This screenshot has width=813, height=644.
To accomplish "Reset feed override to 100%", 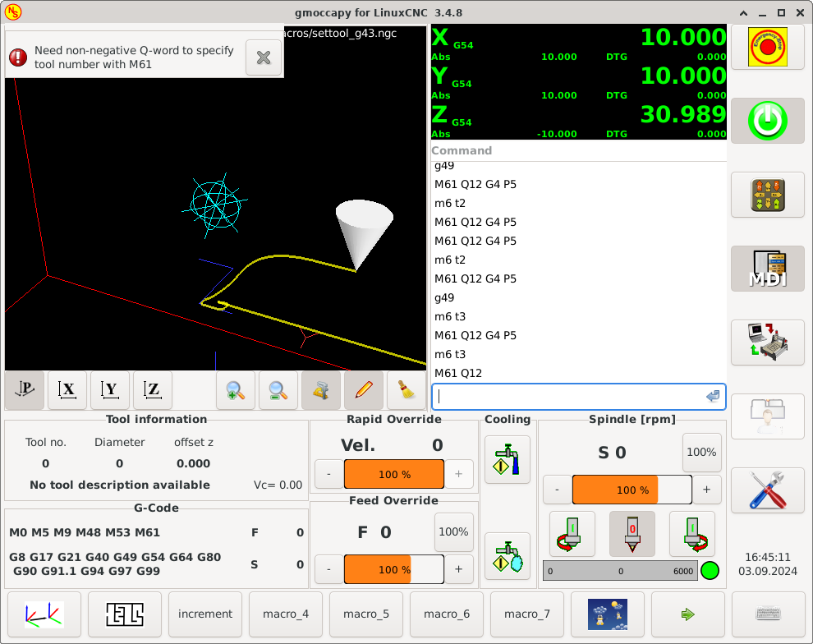I will (x=453, y=532).
